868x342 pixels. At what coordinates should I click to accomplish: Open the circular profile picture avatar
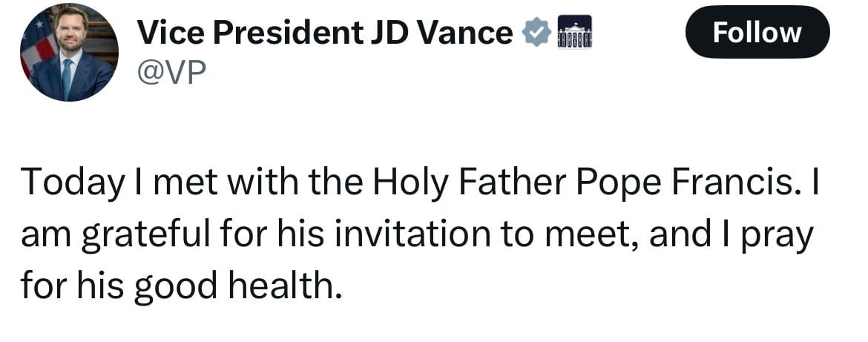[68, 53]
